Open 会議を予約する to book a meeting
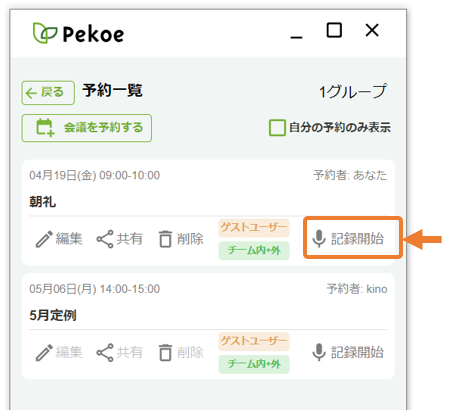 tap(87, 128)
